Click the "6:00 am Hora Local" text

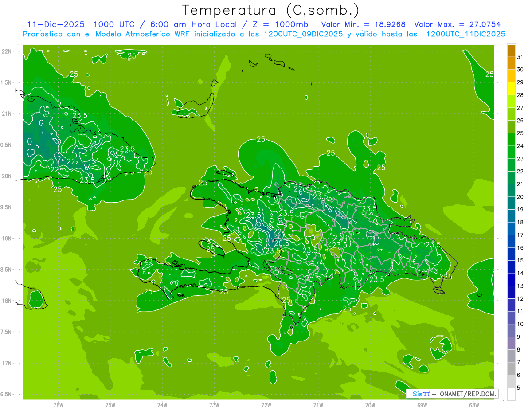193,24
